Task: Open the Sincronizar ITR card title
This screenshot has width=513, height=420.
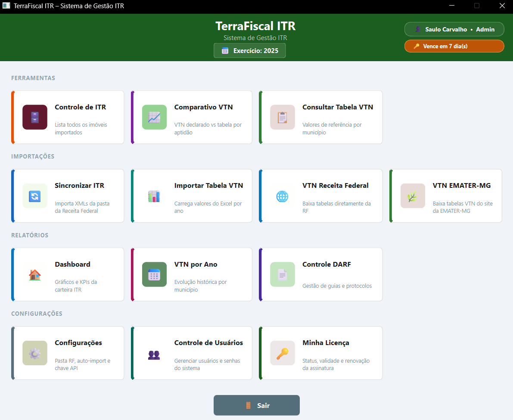Action: (x=80, y=186)
